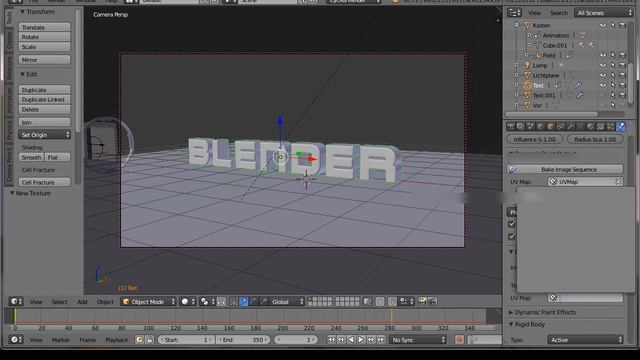Click the Radius Sca slider
Image resolution: width=640 pixels, height=360 pixels.
595,139
